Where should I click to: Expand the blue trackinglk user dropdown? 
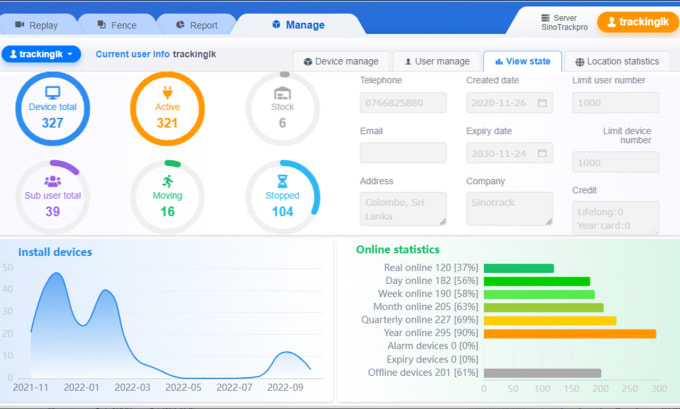(41, 54)
